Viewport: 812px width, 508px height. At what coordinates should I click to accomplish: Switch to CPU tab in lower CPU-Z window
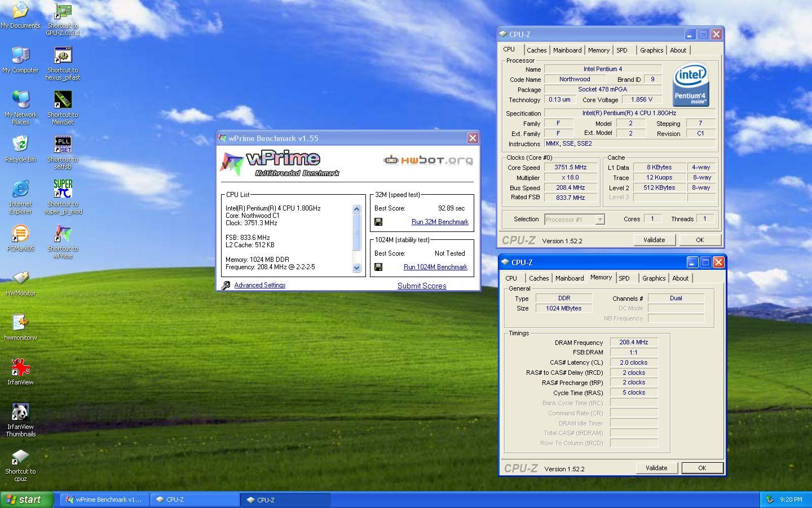tap(511, 278)
